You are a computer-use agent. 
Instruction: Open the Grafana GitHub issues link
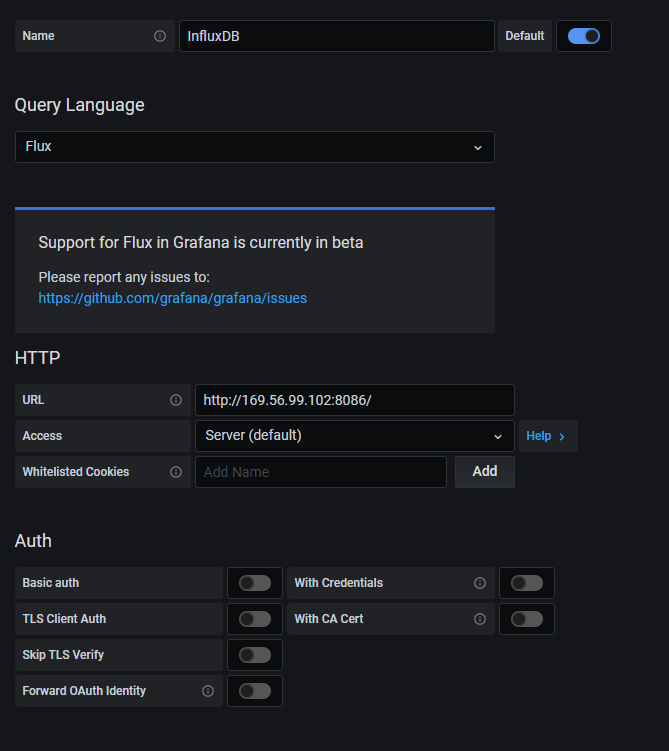click(x=172, y=298)
